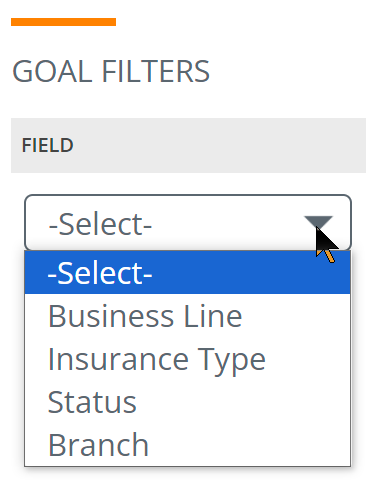Set field filter to Business Line
Viewport: 366px width, 488px height.
coord(145,316)
